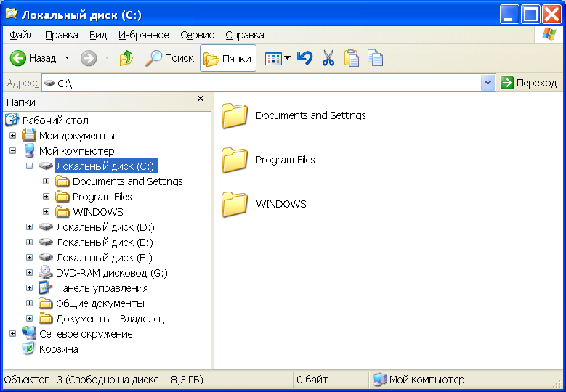Click the Корзина recycle bin icon
The width and height of the screenshot is (566, 392).
28,348
